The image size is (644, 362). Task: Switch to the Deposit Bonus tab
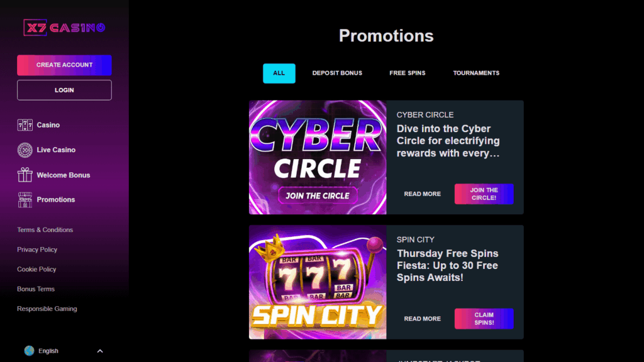point(337,73)
